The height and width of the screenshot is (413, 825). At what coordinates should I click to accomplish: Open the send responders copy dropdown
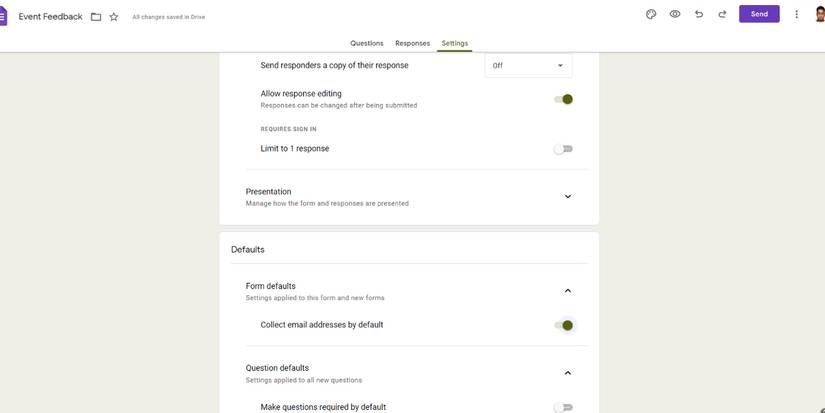[528, 66]
